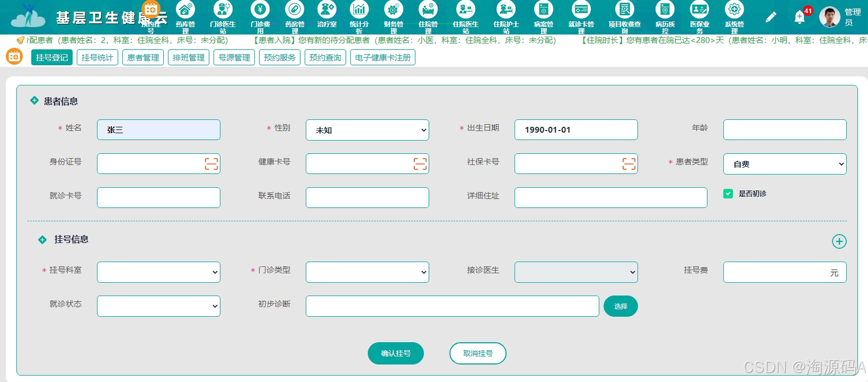
Task: Switch to the 预约查询 tab
Action: (x=325, y=57)
